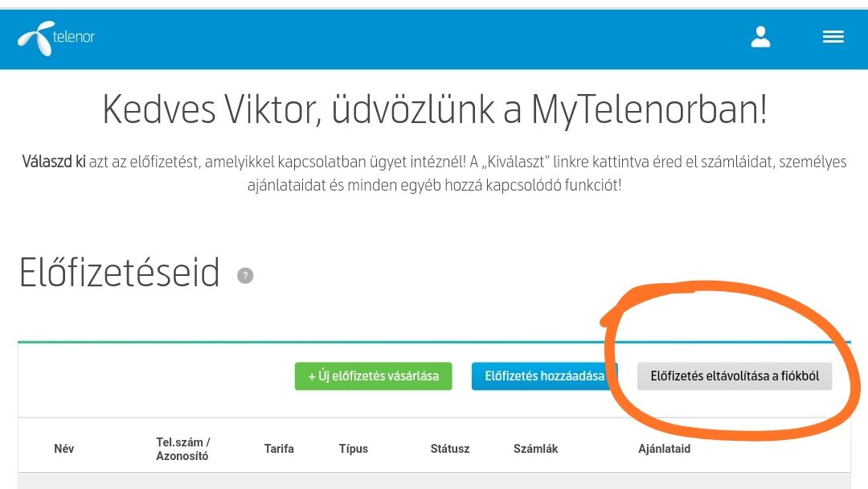
Task: Click the Név column header
Action: click(64, 449)
